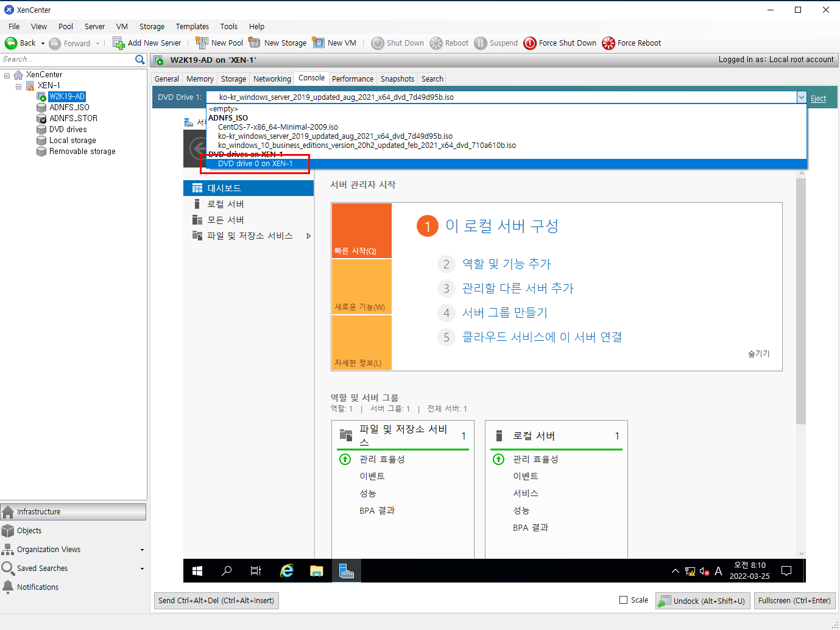Click the Back arrow icon
840x630 pixels.
pyautogui.click(x=10, y=43)
